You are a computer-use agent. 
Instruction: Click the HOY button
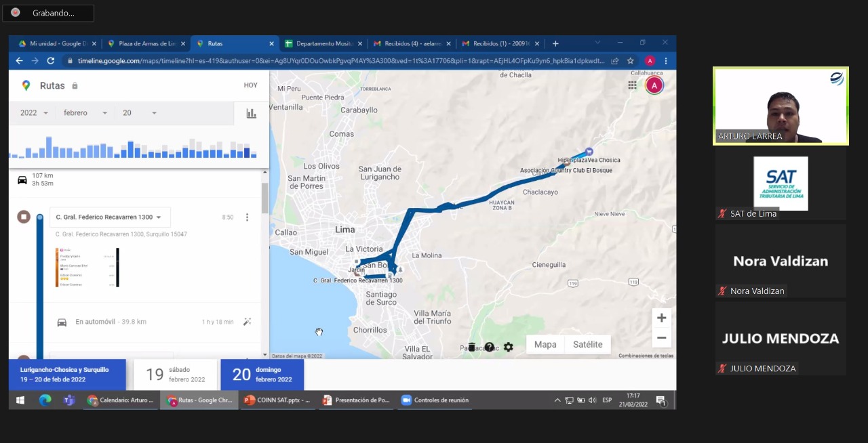point(251,85)
